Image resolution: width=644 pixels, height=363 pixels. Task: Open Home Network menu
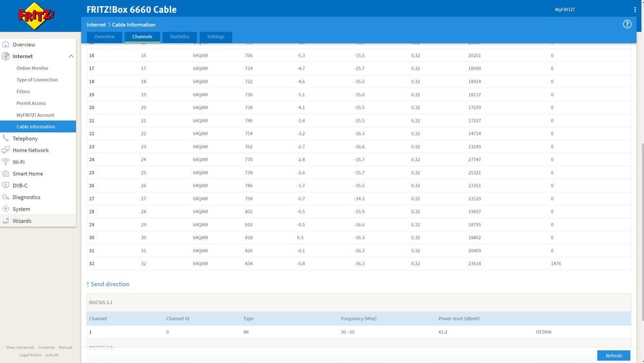(30, 150)
